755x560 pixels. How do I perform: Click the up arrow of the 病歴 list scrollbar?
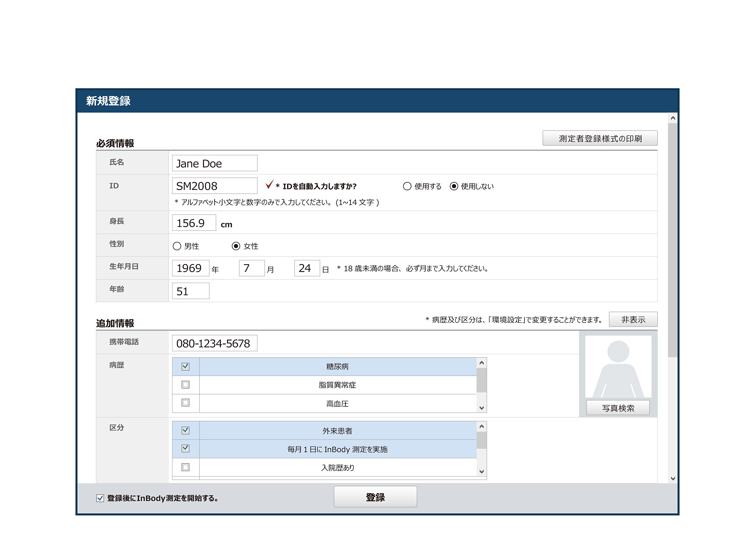tap(481, 363)
